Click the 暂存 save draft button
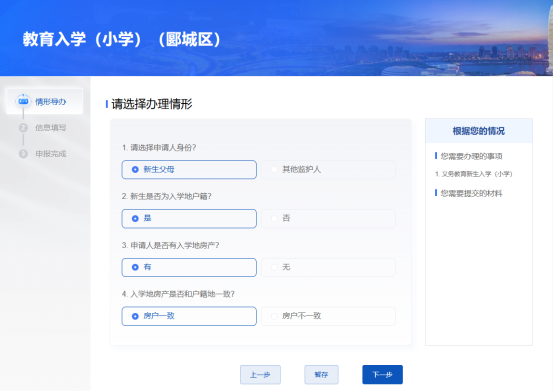Image resolution: width=553 pixels, height=391 pixels. (321, 375)
